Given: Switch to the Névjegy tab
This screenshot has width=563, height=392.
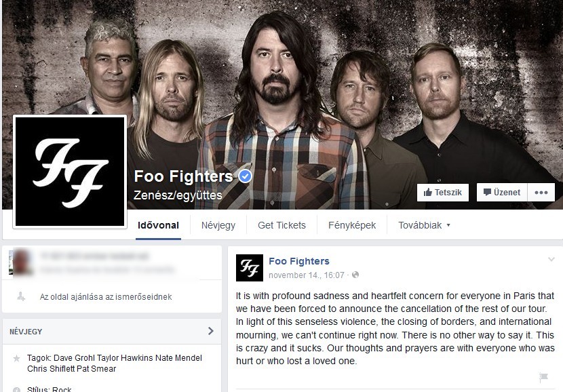Looking at the screenshot, I should (218, 225).
